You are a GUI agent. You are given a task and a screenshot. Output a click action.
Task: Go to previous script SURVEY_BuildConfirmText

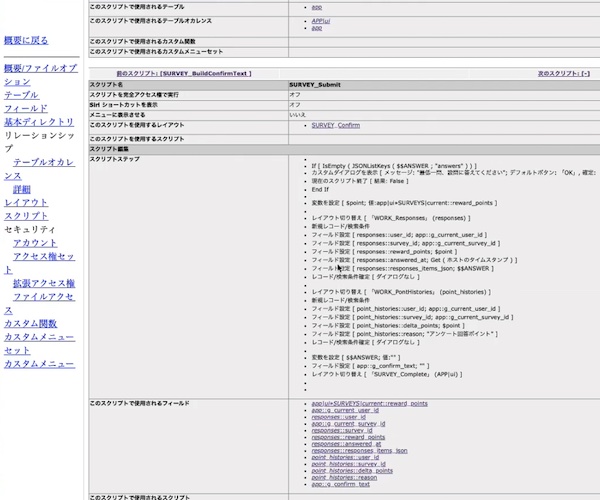coord(184,73)
